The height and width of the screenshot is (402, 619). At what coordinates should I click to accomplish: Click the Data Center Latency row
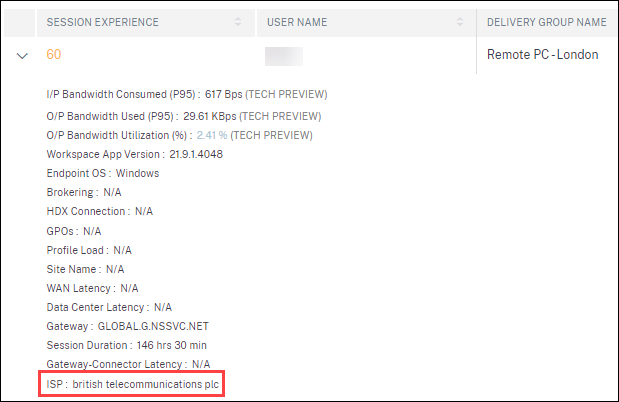point(109,307)
